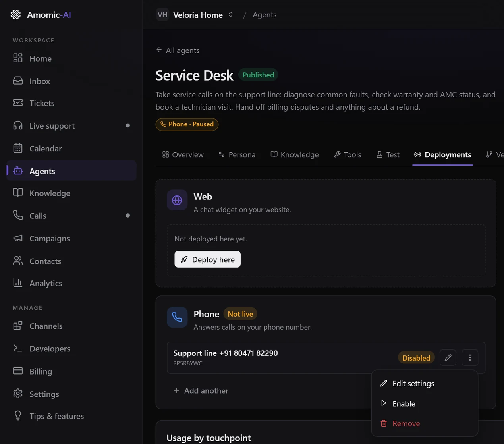
Task: Click the Published status badge
Action: (258, 75)
